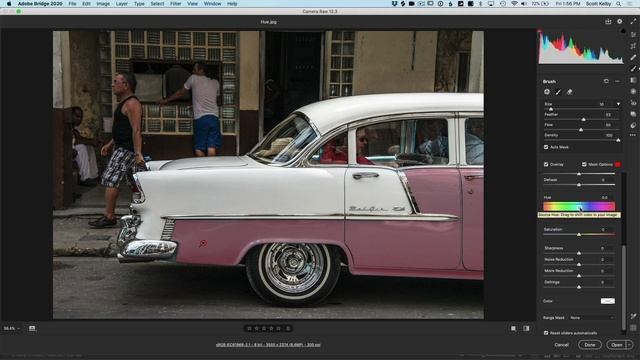
Task: Click the Density slider handle
Action: click(x=618, y=140)
